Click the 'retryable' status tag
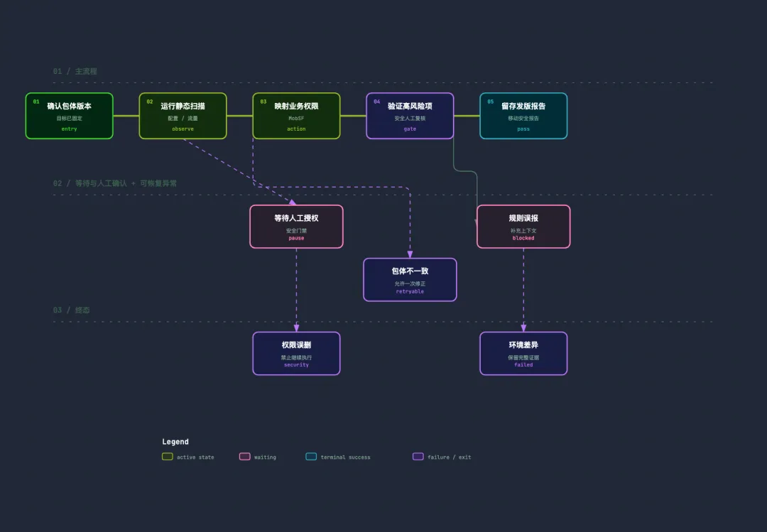Screen dimensions: 767x532 (410, 291)
